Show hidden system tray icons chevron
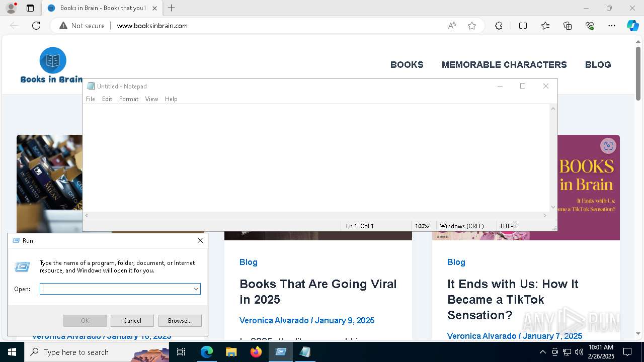 pos(542,352)
